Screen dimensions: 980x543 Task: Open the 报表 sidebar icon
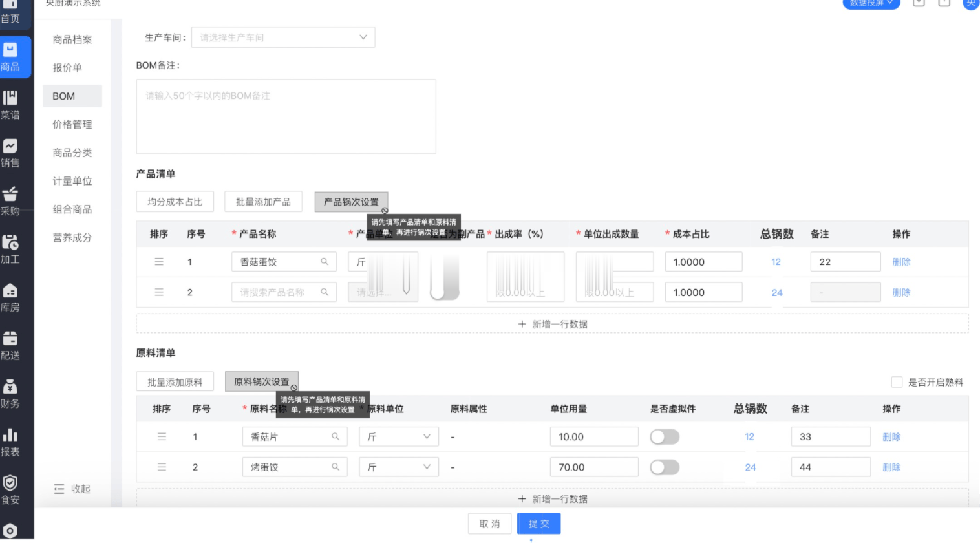10,434
